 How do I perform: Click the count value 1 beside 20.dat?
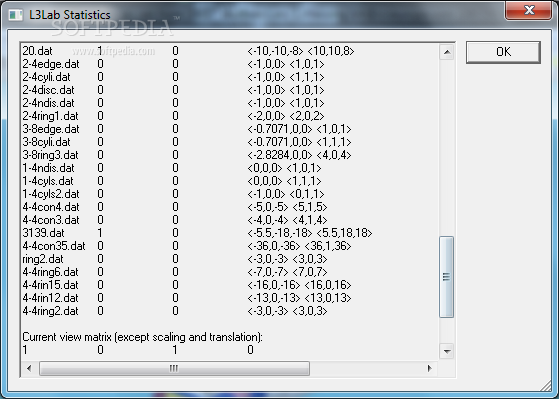point(100,51)
